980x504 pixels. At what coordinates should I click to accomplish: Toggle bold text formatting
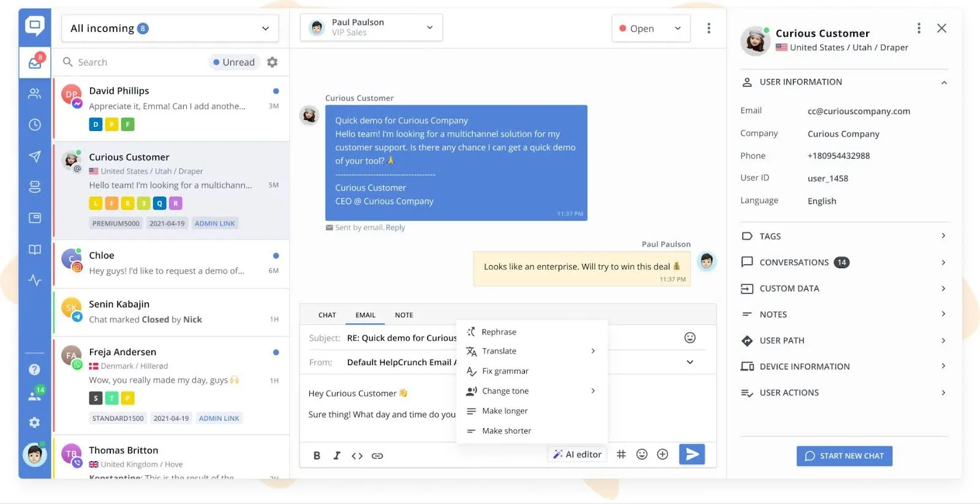(x=317, y=456)
